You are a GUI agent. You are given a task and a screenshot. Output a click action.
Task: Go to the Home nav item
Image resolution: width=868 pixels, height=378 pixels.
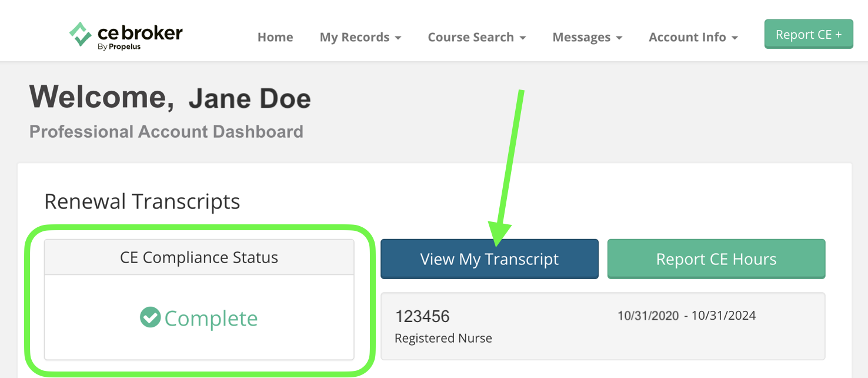(x=275, y=37)
